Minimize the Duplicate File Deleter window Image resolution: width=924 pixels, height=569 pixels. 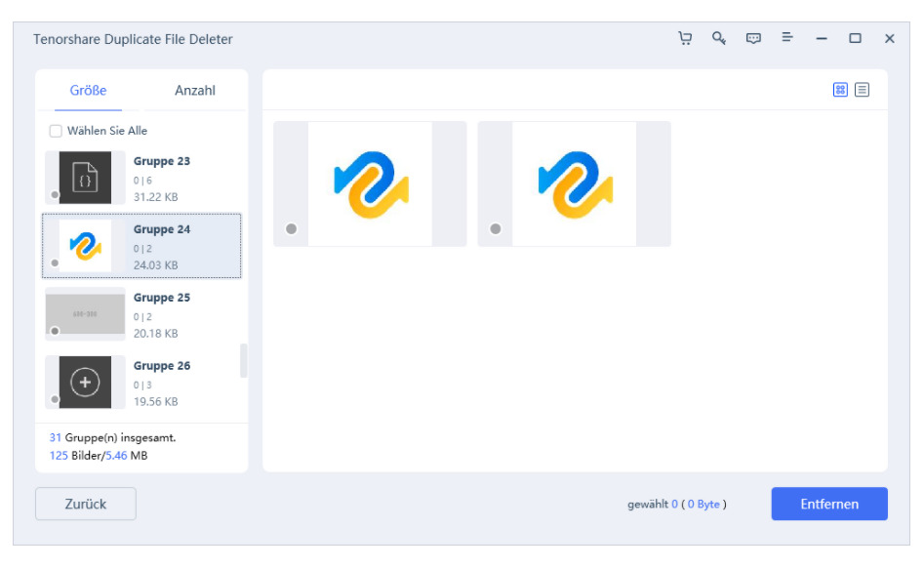pos(822,39)
